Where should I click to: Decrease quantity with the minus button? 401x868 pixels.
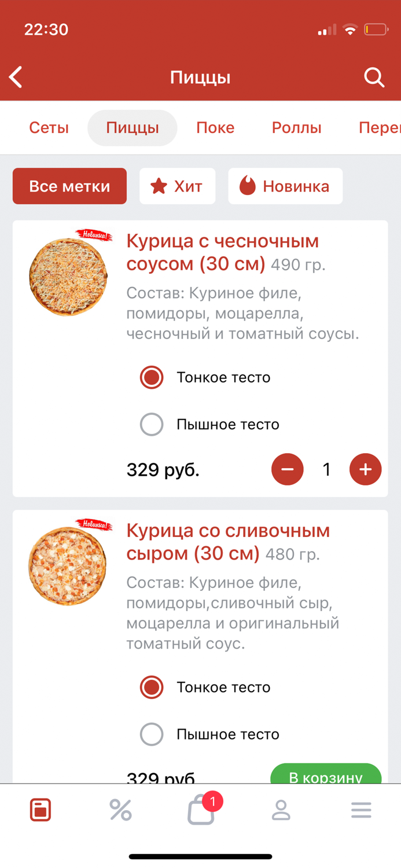click(287, 469)
